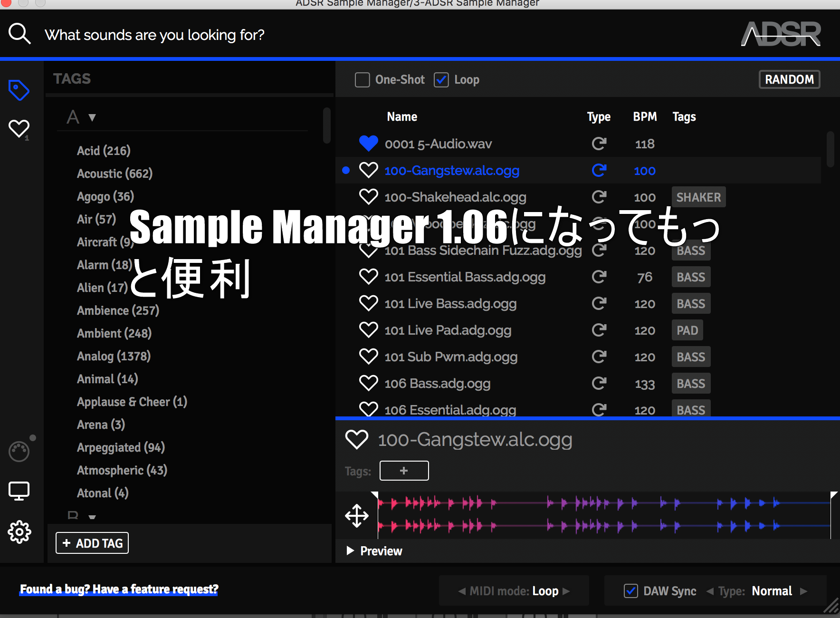Click the search magnifier icon

pos(19,34)
